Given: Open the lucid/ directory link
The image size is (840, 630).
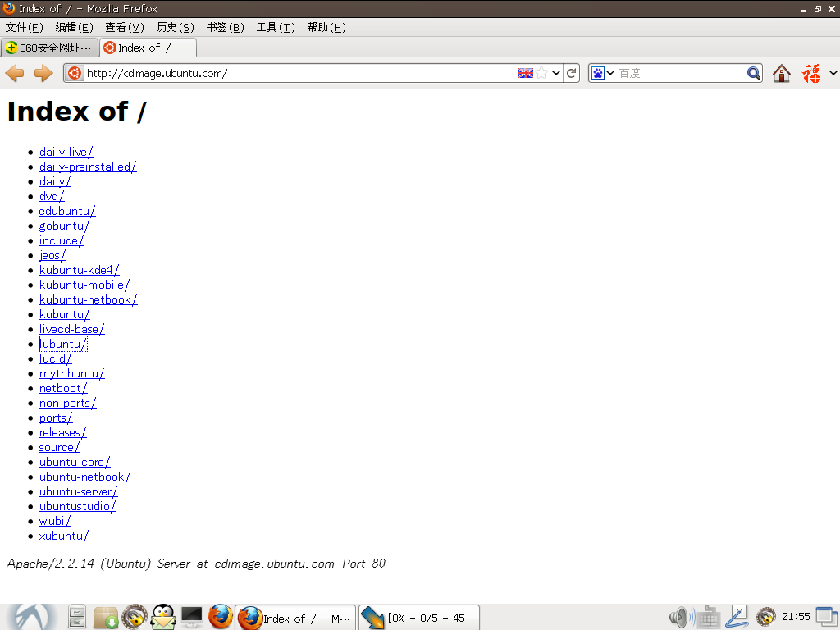Looking at the screenshot, I should [55, 358].
